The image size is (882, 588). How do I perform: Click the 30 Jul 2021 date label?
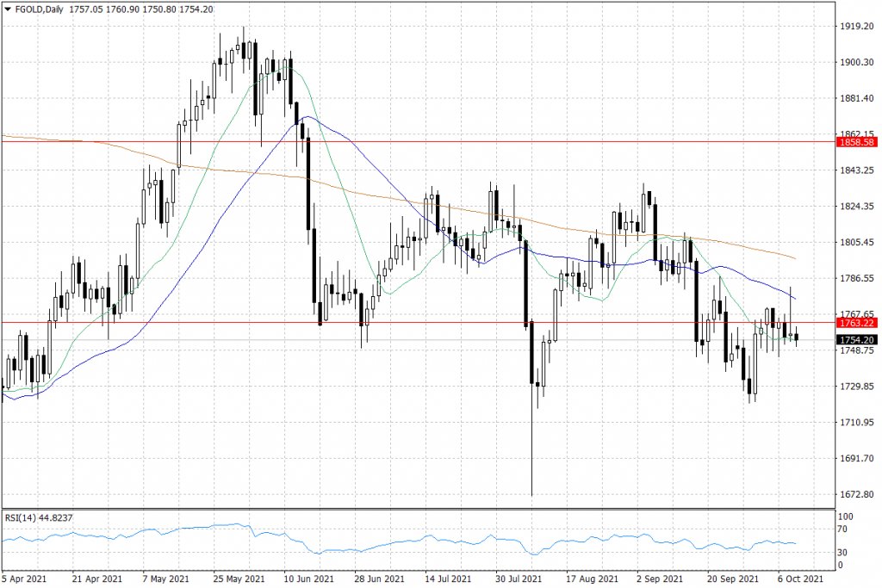[518, 579]
